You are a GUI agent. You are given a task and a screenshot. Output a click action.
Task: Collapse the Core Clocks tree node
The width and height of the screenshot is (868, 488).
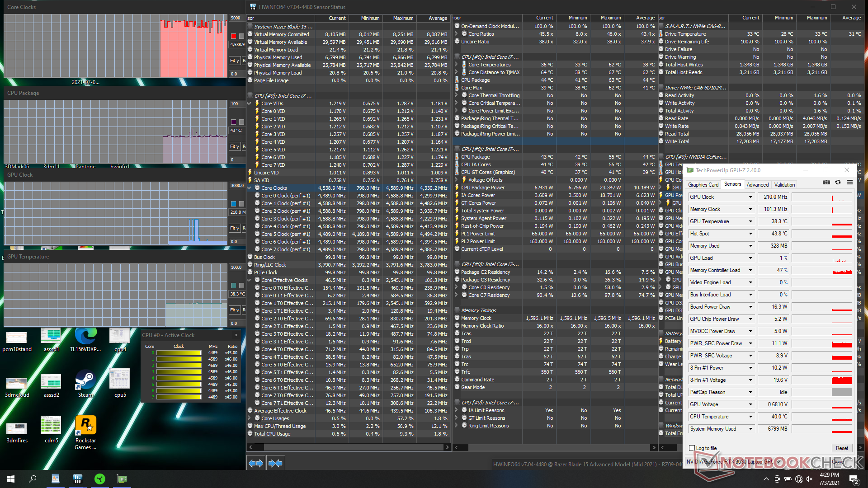click(250, 188)
